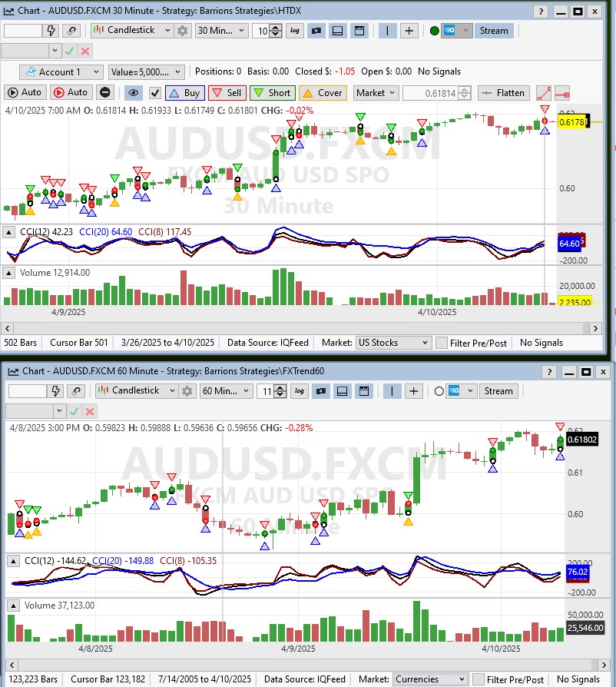The width and height of the screenshot is (616, 687).
Task: Click the Cover order button
Action: point(323,93)
